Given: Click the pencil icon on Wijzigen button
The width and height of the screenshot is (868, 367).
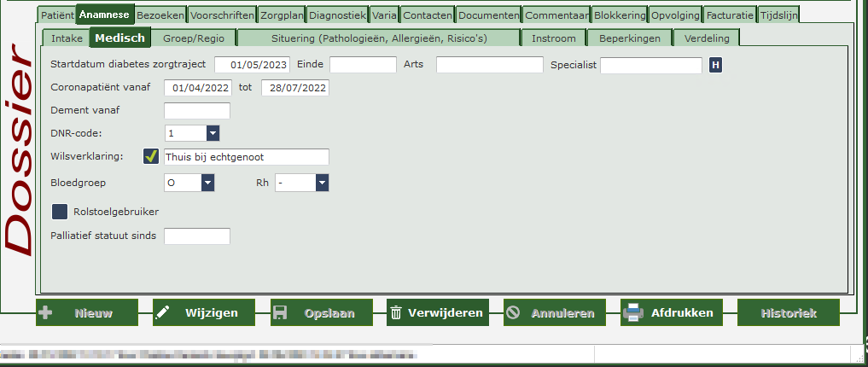Looking at the screenshot, I should pos(163,313).
